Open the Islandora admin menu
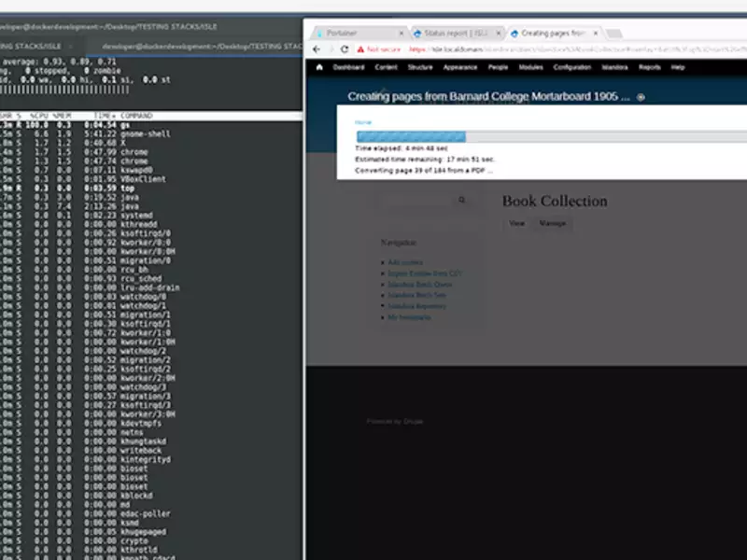 pos(614,67)
